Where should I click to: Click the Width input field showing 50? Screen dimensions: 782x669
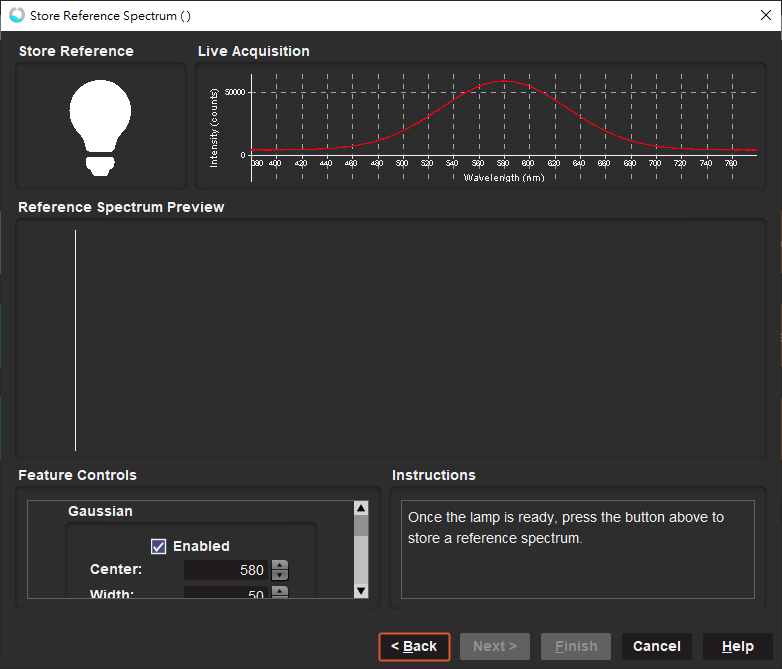click(x=226, y=594)
